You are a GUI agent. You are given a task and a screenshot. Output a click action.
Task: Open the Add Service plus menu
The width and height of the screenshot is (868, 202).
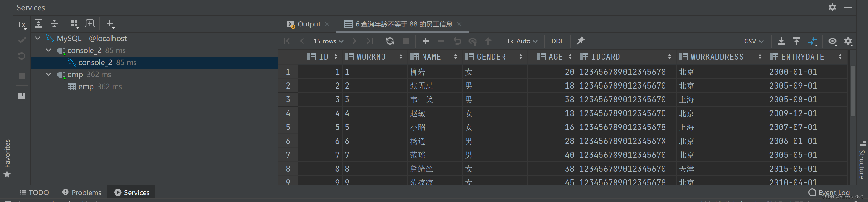110,24
